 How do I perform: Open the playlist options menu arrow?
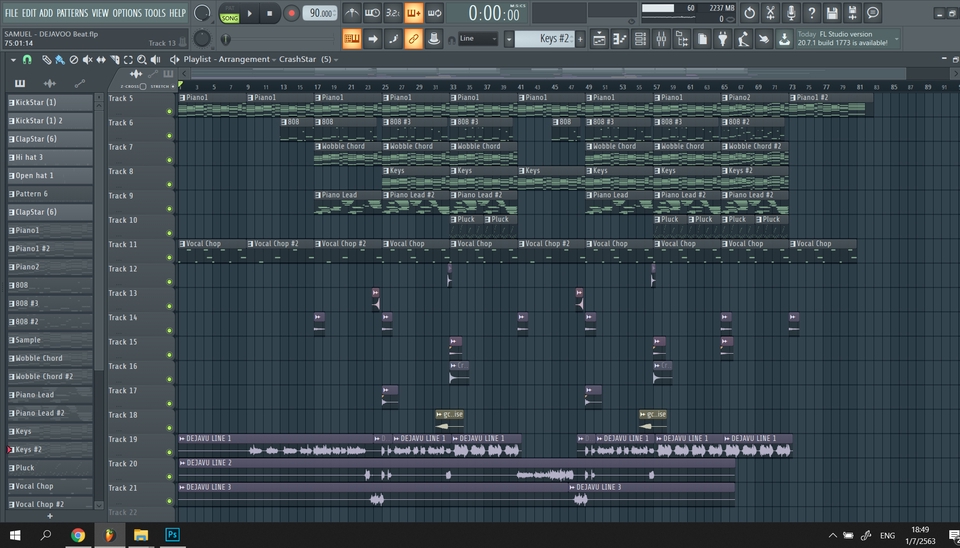pyautogui.click(x=13, y=59)
